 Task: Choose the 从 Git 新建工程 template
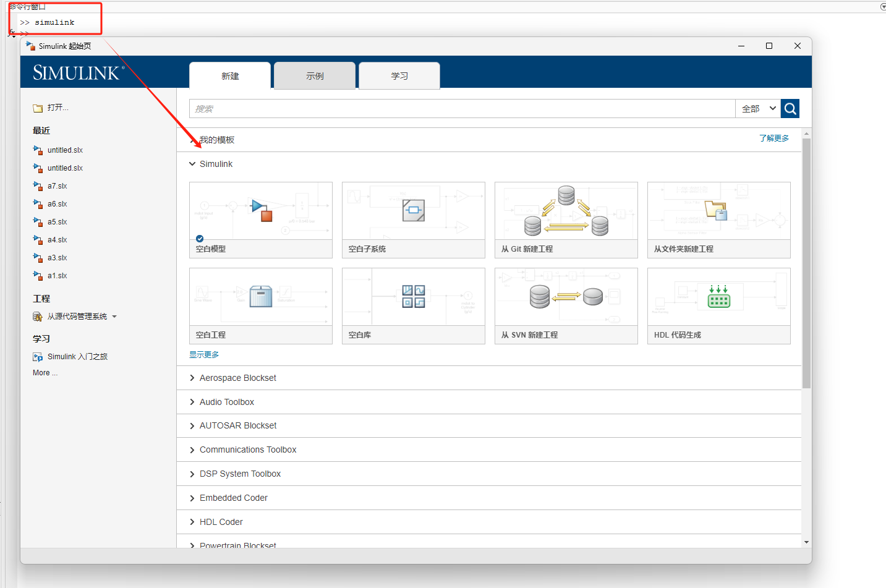(566, 220)
